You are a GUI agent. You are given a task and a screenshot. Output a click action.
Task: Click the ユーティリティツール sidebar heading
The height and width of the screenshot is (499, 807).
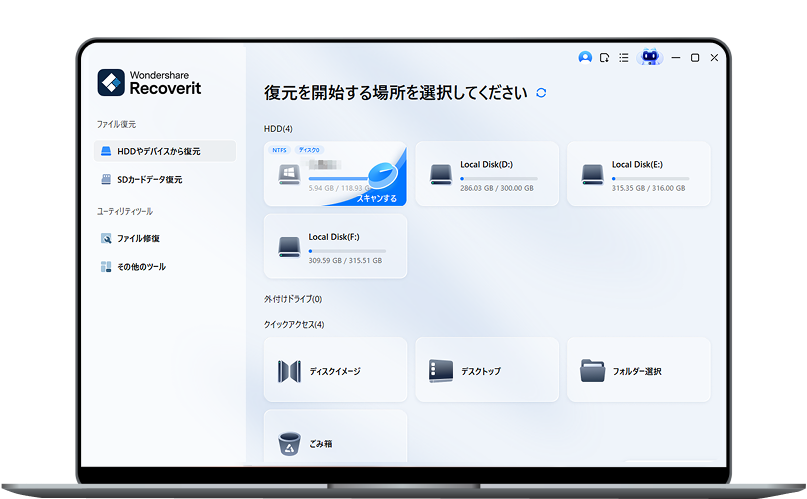(125, 211)
